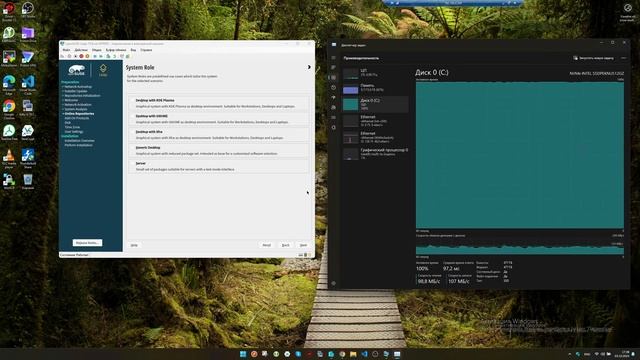This screenshot has width=640, height=360.
Task: Open the Действие menu in VM window
Action: pyautogui.click(x=81, y=50)
